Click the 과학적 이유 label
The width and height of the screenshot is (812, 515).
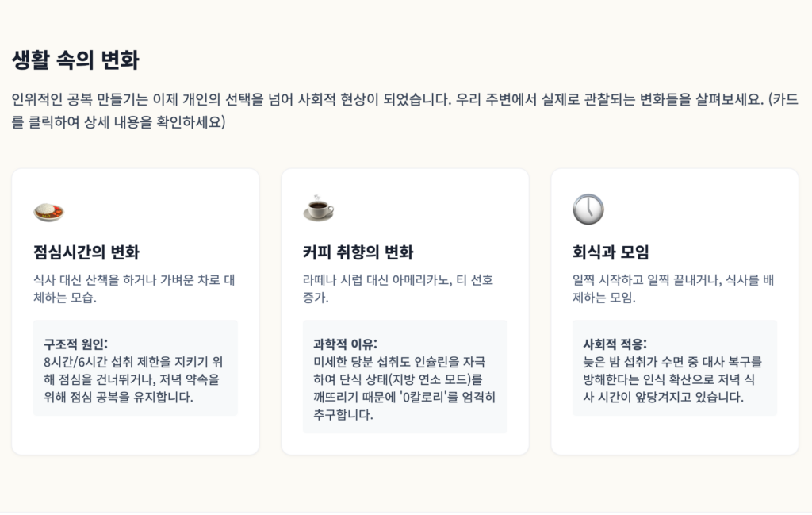click(345, 344)
